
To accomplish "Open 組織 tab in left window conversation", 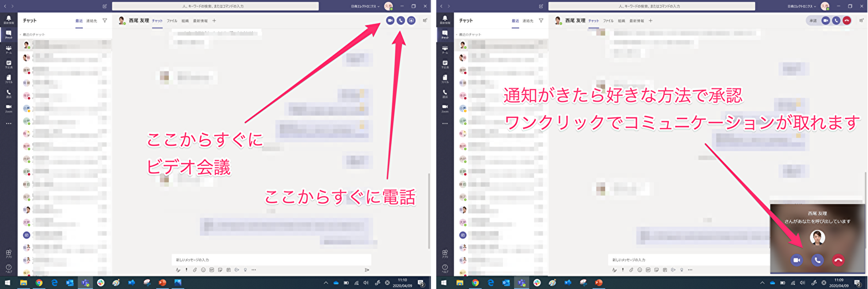I will pos(185,20).
